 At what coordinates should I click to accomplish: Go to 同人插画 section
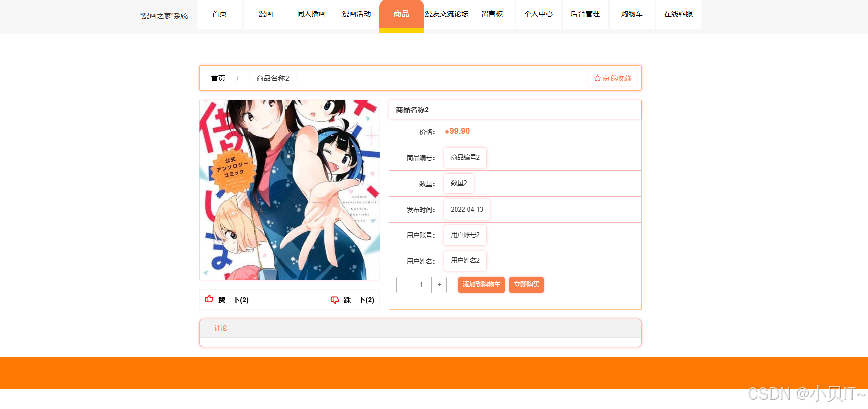point(311,14)
